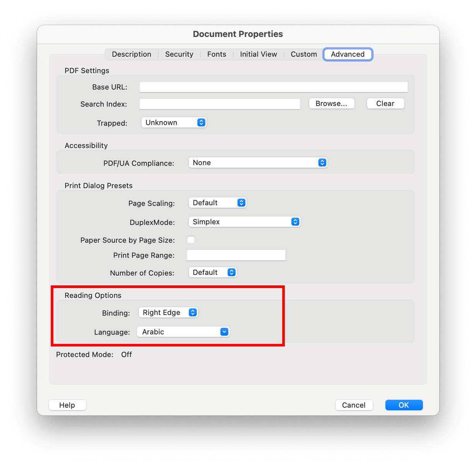The width and height of the screenshot is (476, 464).
Task: Select the Advanced tab
Action: pos(347,54)
